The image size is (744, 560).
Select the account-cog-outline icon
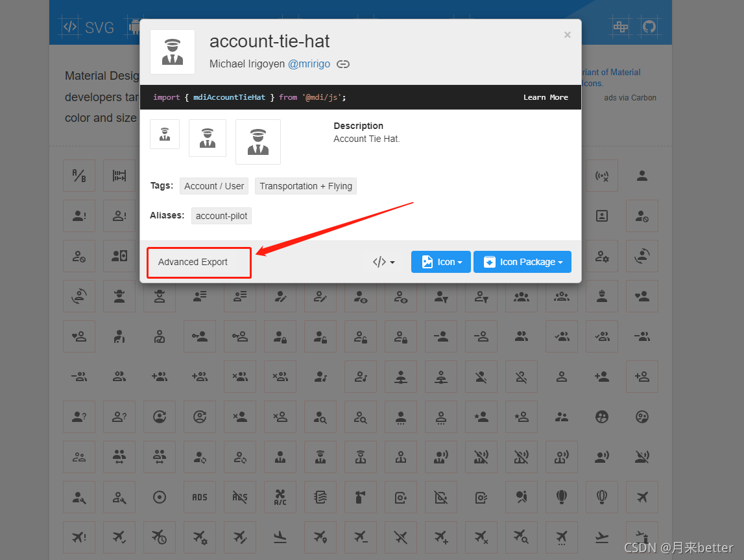[602, 256]
